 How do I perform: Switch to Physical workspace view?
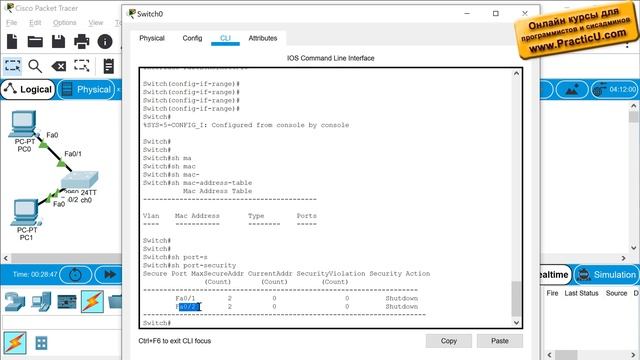[x=87, y=89]
